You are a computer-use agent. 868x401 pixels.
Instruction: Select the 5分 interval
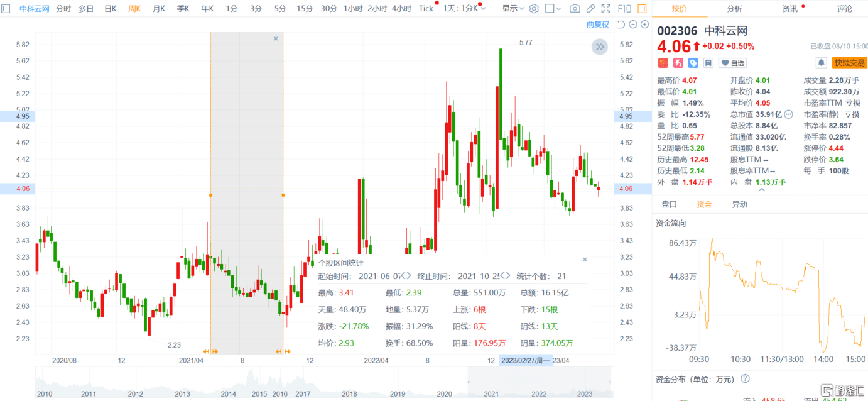(x=279, y=9)
